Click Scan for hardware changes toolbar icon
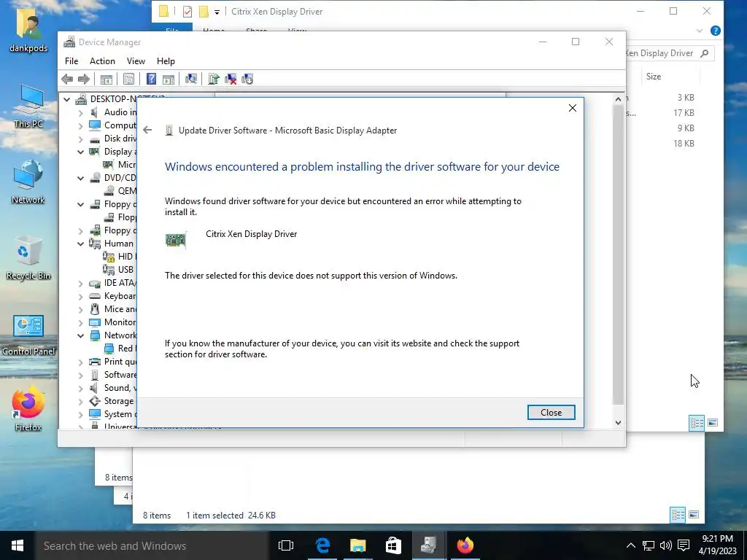This screenshot has height=560, width=747. pyautogui.click(x=191, y=79)
